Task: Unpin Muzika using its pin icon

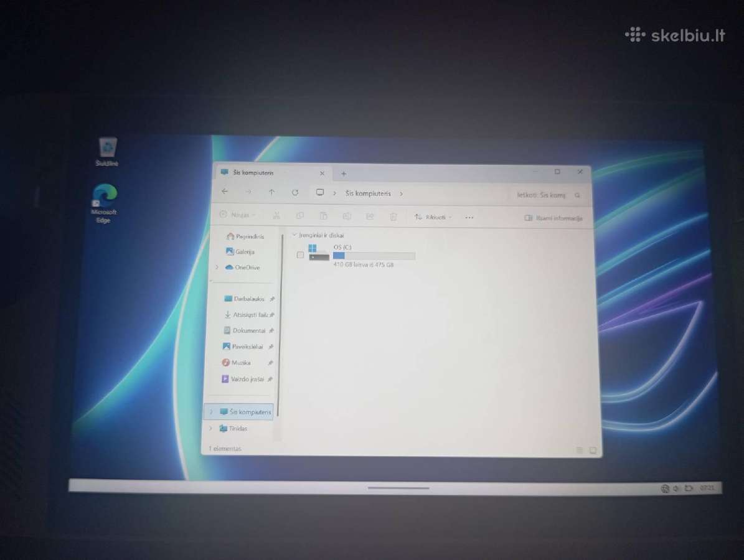Action: pos(270,363)
